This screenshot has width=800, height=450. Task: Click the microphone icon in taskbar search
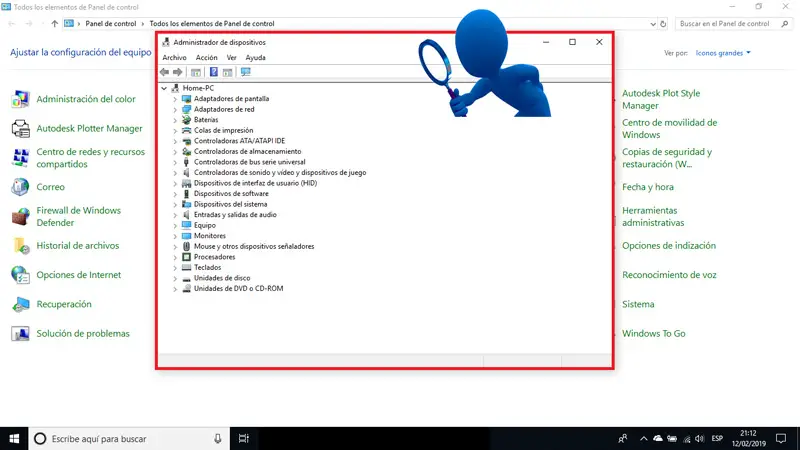tap(218, 439)
